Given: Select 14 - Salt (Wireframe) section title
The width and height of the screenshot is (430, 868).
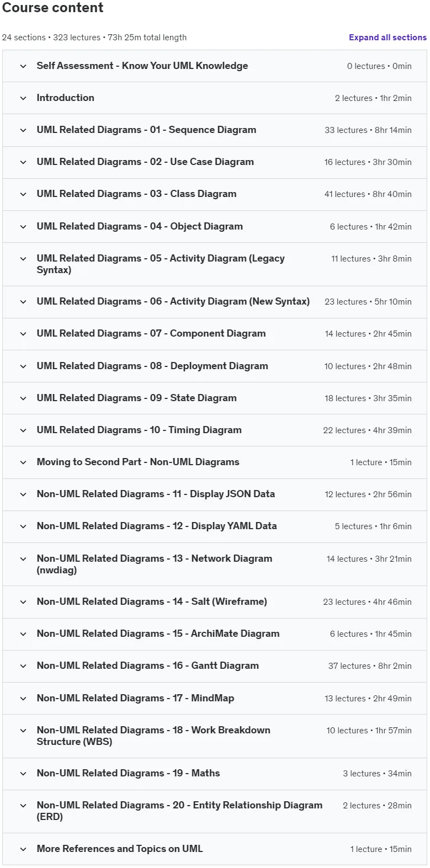Looking at the screenshot, I should coord(152,601).
